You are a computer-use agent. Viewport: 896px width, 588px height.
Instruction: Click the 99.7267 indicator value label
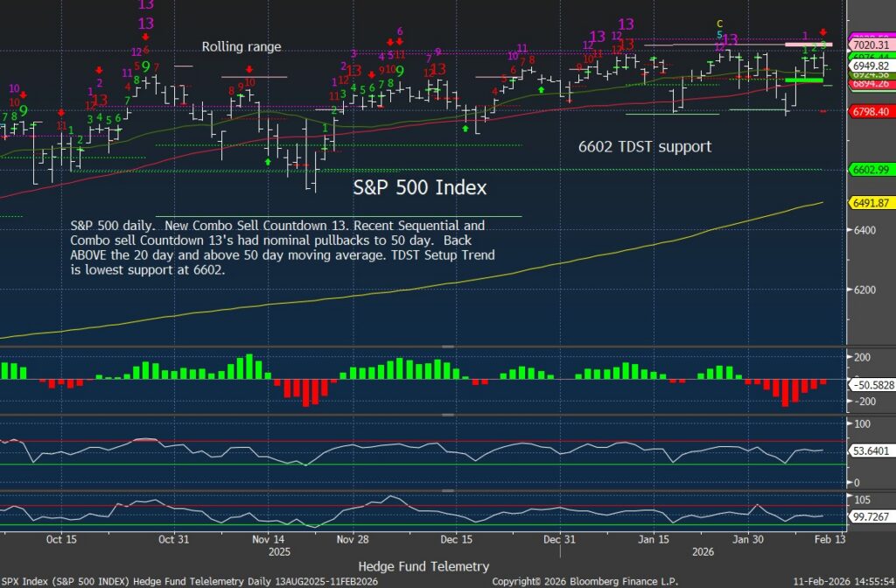[x=871, y=517]
